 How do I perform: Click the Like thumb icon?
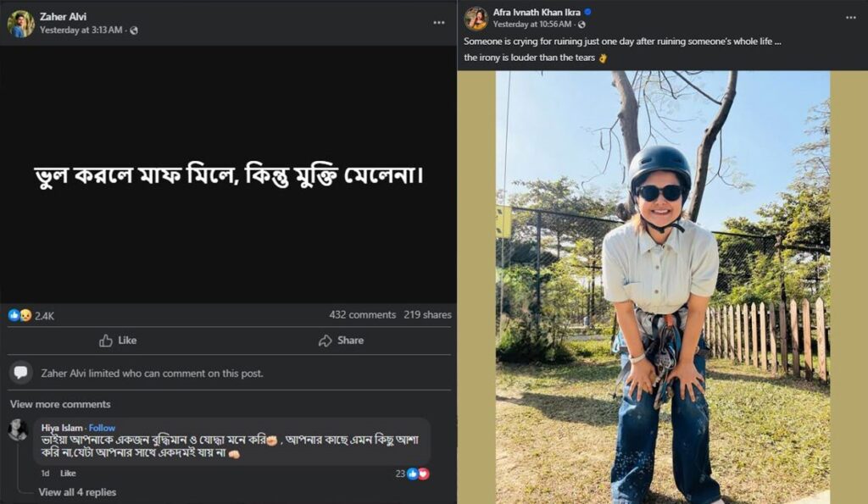pos(105,341)
